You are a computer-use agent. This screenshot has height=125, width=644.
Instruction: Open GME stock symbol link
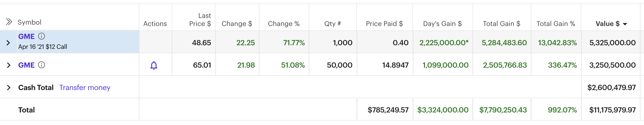pos(26,65)
